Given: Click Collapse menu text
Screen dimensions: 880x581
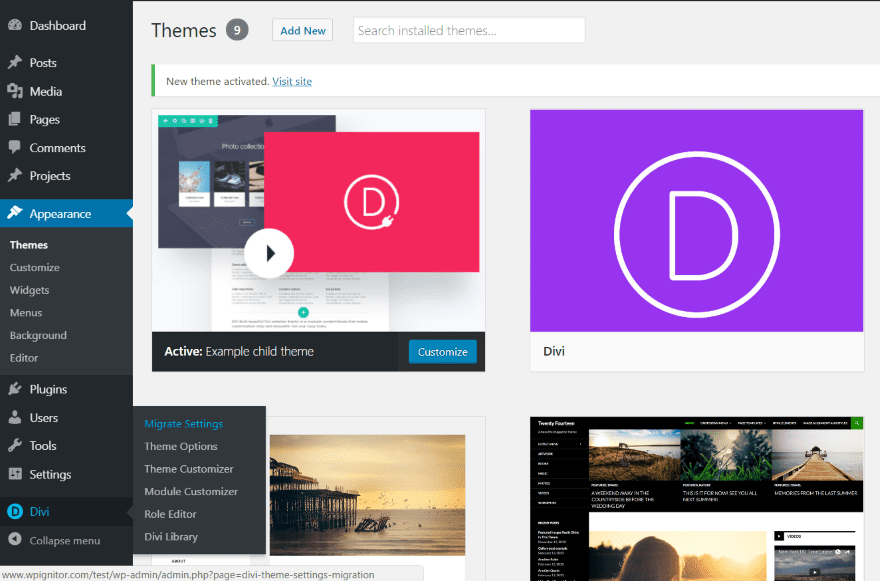Looking at the screenshot, I should tap(65, 541).
